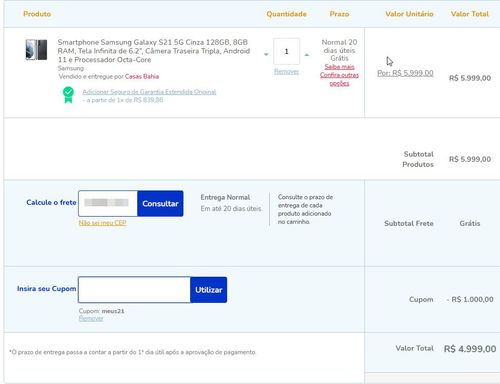The width and height of the screenshot is (500, 384).
Task: Select the Em até 20 dias úteis text
Action: (x=231, y=209)
